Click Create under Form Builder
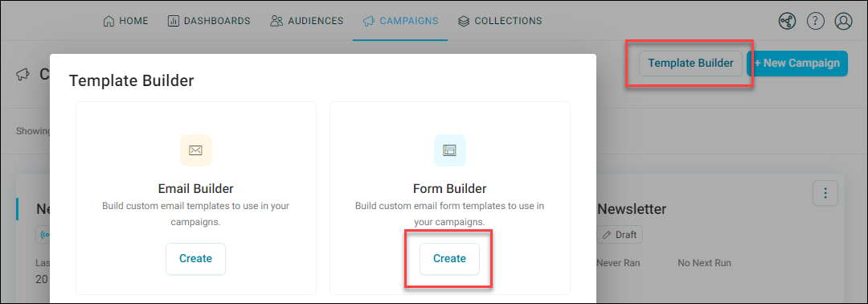The width and height of the screenshot is (868, 304). click(449, 259)
